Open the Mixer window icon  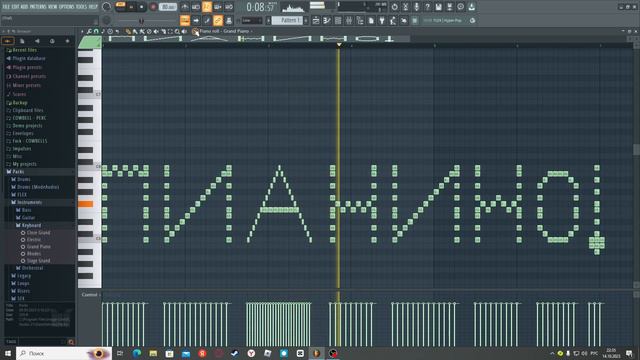[x=349, y=20]
